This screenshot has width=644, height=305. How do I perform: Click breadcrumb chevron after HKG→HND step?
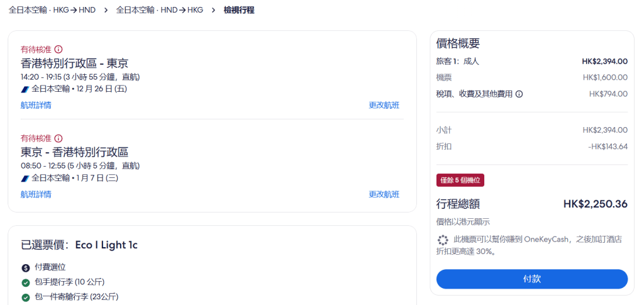pos(106,10)
